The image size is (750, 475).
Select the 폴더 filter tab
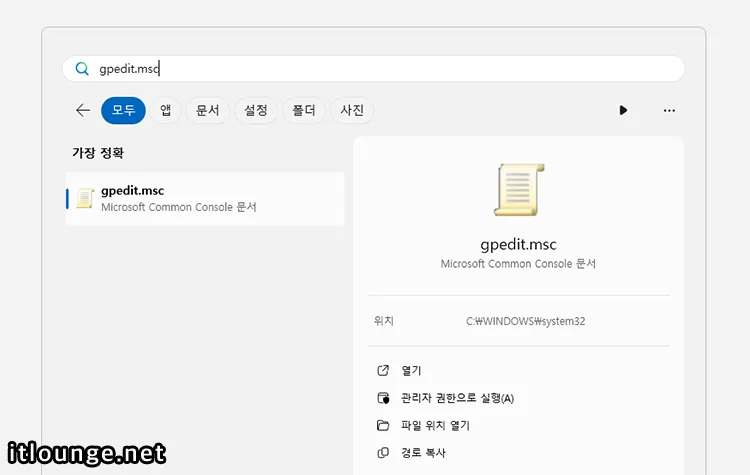(x=304, y=110)
